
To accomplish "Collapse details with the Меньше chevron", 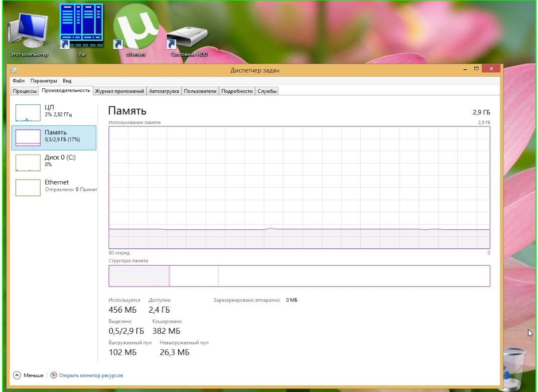I will pyautogui.click(x=17, y=375).
